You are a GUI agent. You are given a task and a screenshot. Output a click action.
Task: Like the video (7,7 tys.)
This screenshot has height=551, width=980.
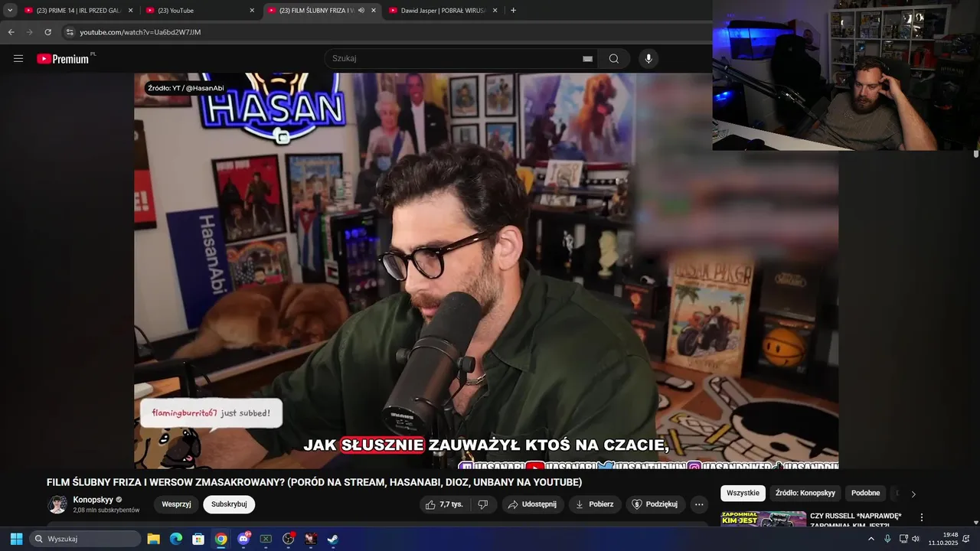tap(444, 504)
